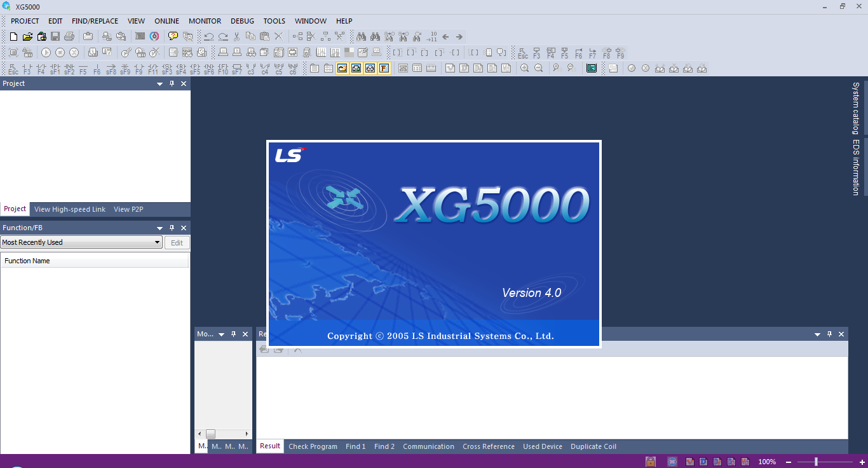This screenshot has width=868, height=468.
Task: Click the Print icon in the toolbar
Action: point(69,36)
